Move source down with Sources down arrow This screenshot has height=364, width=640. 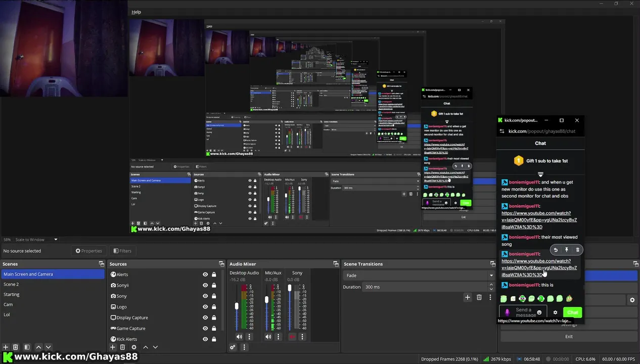(x=155, y=347)
